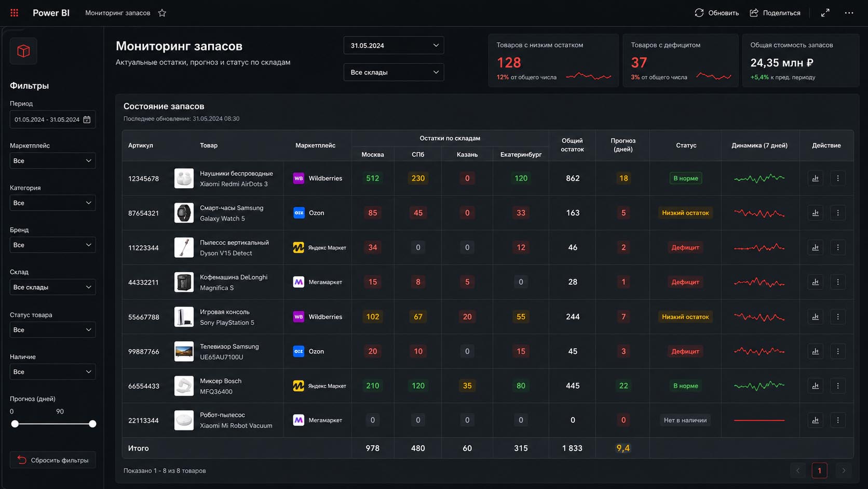Go to the previous table page
The width and height of the screenshot is (868, 489).
point(798,471)
